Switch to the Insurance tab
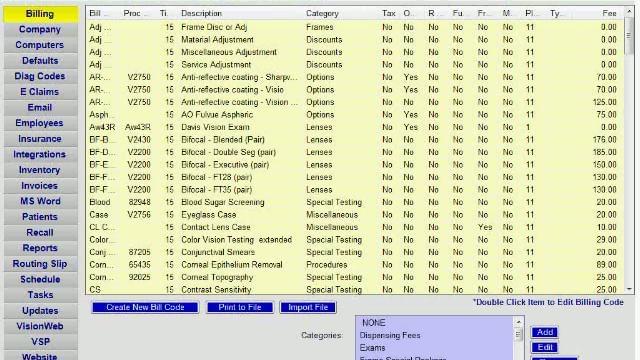 (40, 139)
